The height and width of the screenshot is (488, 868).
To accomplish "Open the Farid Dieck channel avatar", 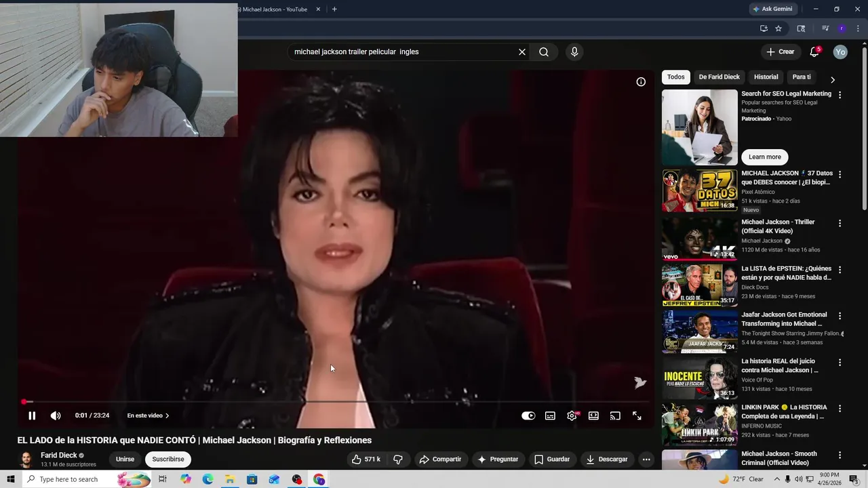I will point(26,460).
